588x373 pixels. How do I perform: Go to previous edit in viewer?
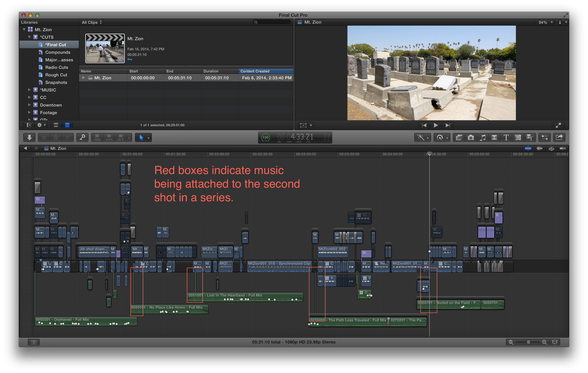(424, 125)
